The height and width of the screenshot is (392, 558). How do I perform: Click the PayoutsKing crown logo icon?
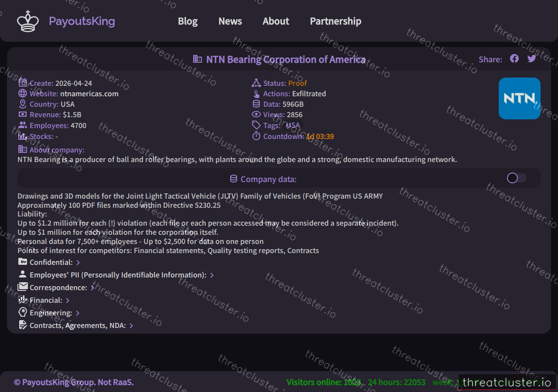pos(28,21)
